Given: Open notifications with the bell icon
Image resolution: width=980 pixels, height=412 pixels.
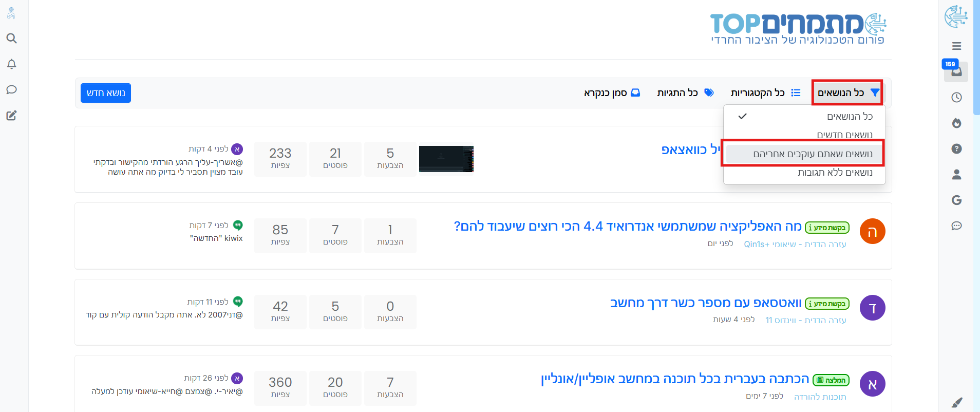Looking at the screenshot, I should click(x=11, y=64).
